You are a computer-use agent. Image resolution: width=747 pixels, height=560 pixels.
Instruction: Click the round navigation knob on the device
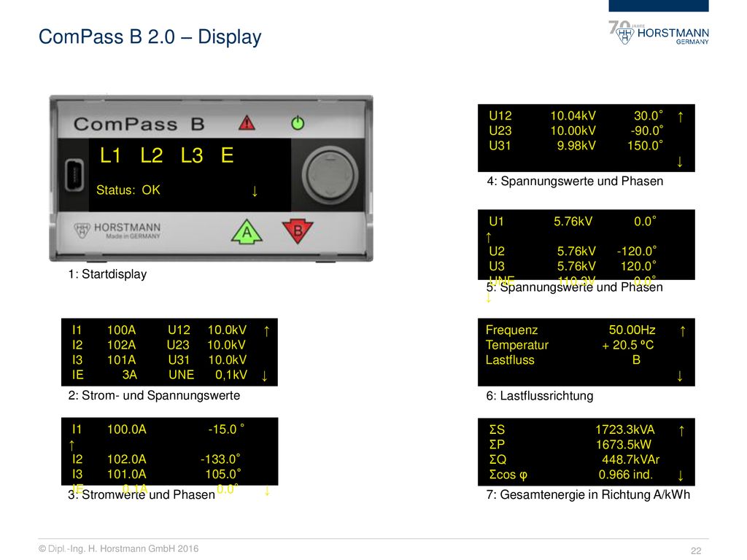pos(330,174)
